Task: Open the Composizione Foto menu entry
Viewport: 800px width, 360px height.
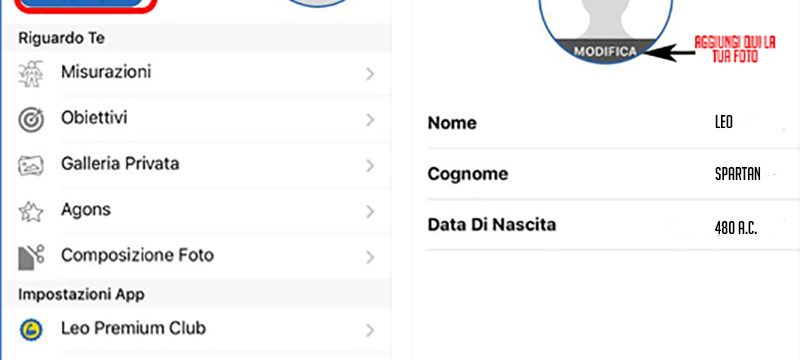Action: tap(197, 256)
